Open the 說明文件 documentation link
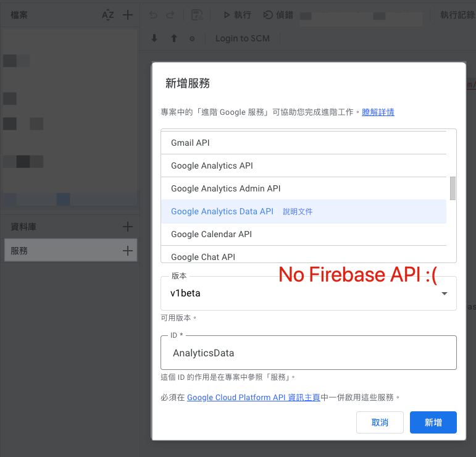Screen dimensions: 476x457 point(298,211)
